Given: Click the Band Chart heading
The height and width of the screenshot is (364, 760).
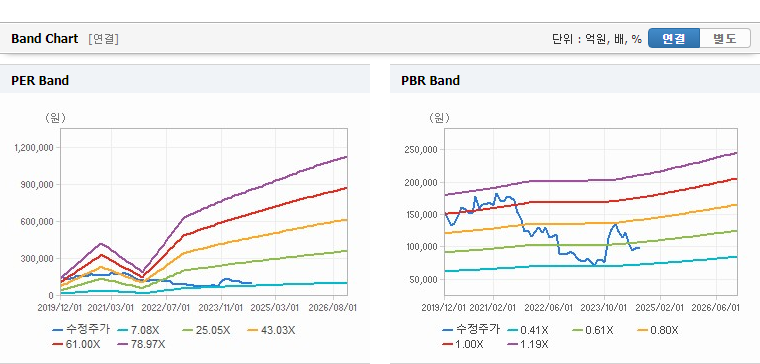Looking at the screenshot, I should (45, 39).
